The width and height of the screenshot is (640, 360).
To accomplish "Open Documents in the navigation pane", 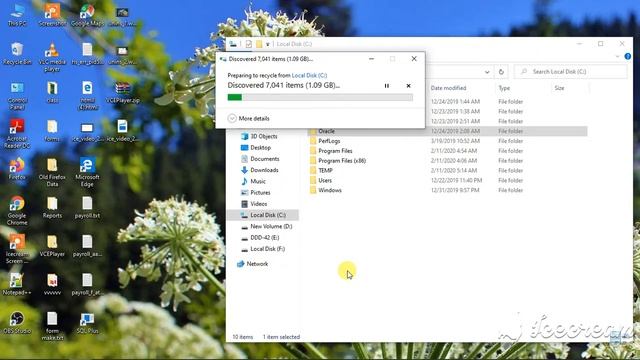I will coord(264,159).
